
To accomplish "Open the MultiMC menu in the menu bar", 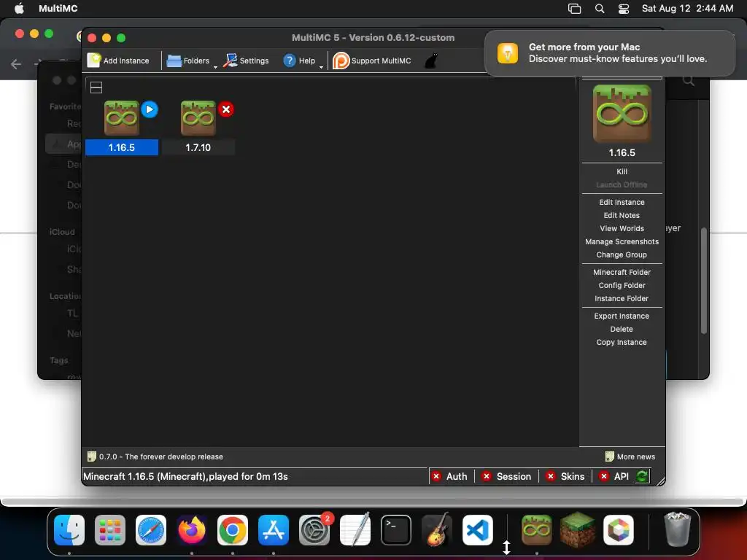I will pos(58,8).
